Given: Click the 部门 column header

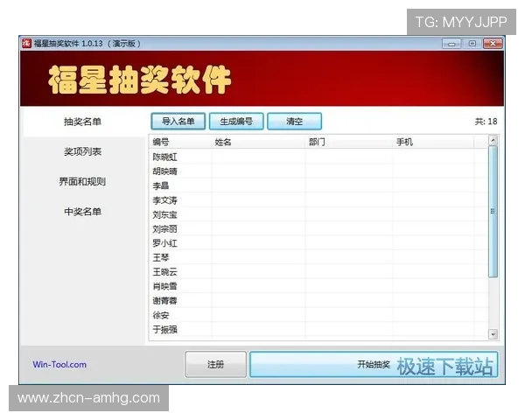Looking at the screenshot, I should pyautogui.click(x=349, y=142).
